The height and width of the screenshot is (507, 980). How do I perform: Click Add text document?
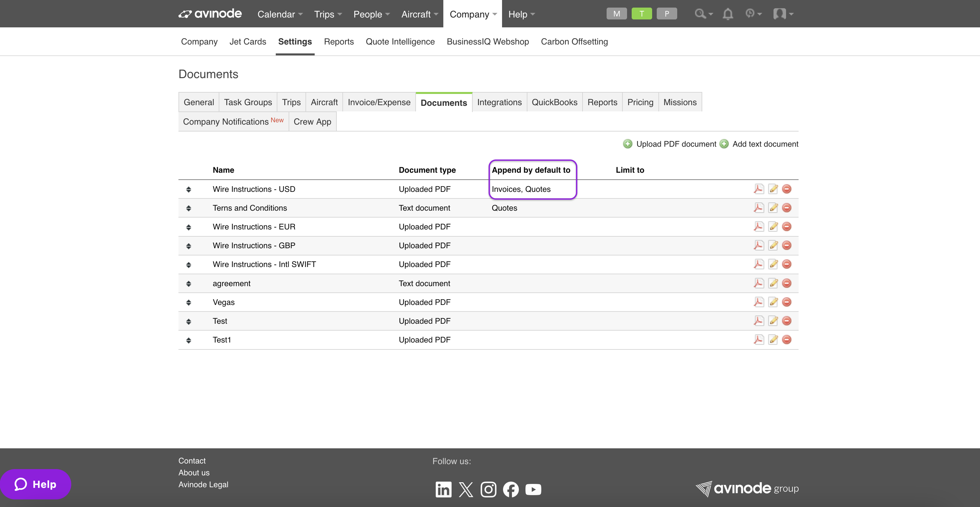pyautogui.click(x=759, y=144)
